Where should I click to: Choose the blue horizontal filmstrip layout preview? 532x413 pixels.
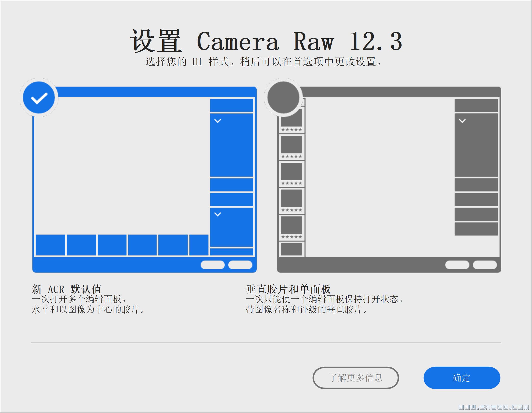[x=144, y=179]
